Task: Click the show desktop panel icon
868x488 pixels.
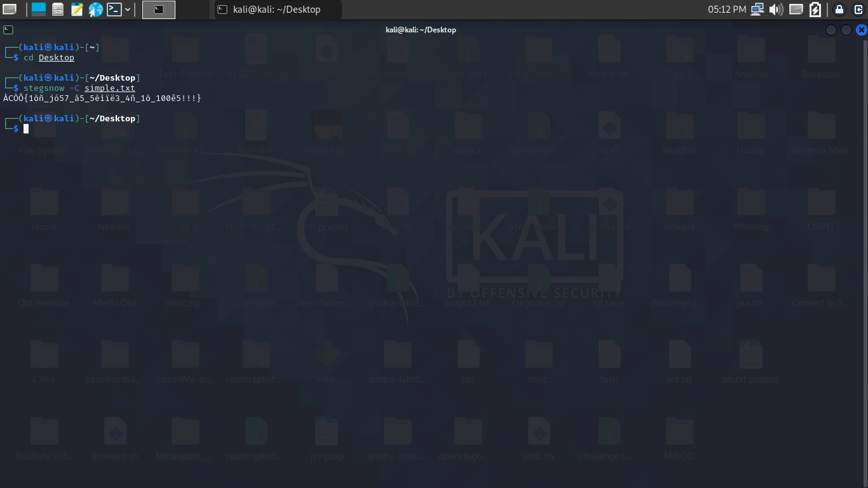Action: pyautogui.click(x=39, y=9)
